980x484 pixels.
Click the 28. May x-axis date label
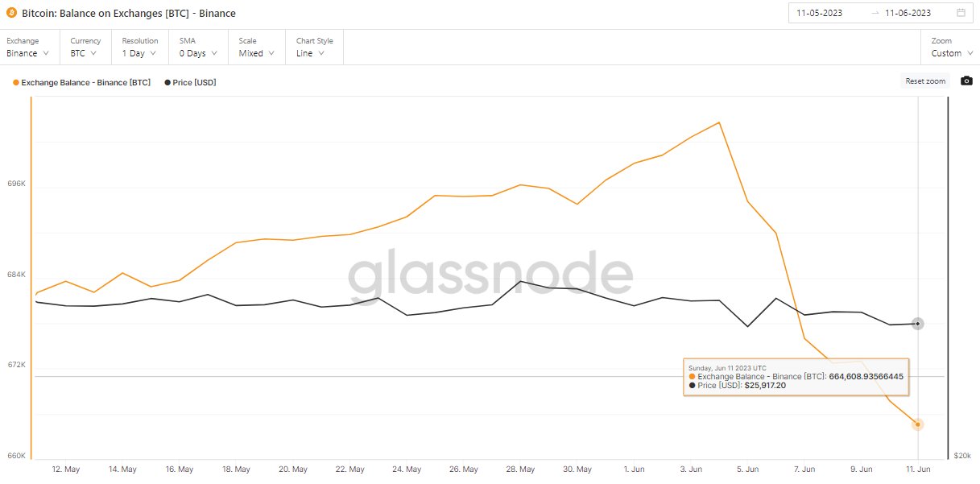click(521, 469)
